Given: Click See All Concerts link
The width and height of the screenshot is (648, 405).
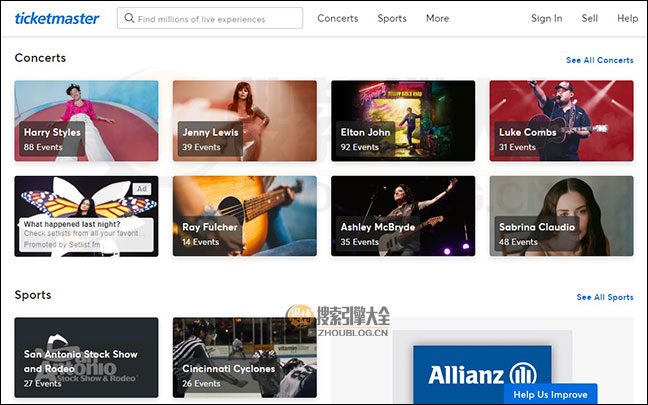Looking at the screenshot, I should point(599,60).
